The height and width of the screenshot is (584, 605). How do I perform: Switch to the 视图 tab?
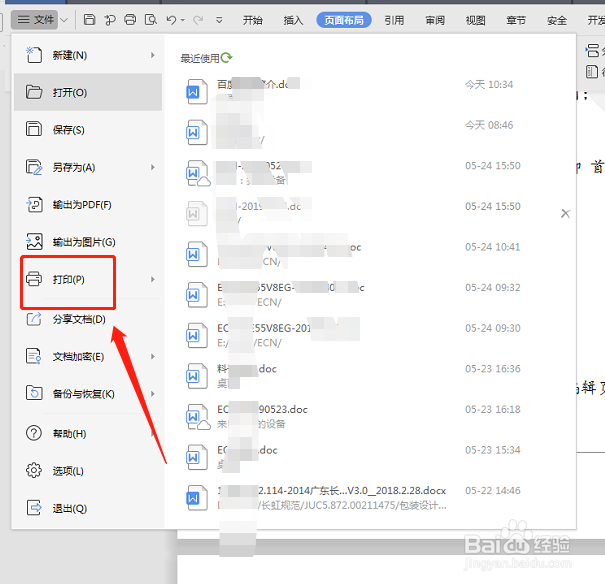pos(475,20)
